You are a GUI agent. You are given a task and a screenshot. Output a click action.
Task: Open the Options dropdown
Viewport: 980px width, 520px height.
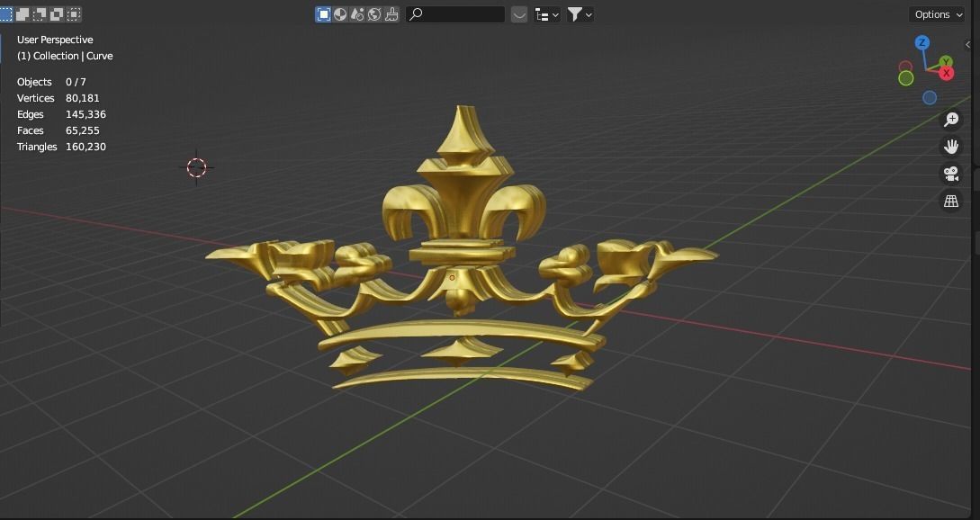pyautogui.click(x=937, y=14)
